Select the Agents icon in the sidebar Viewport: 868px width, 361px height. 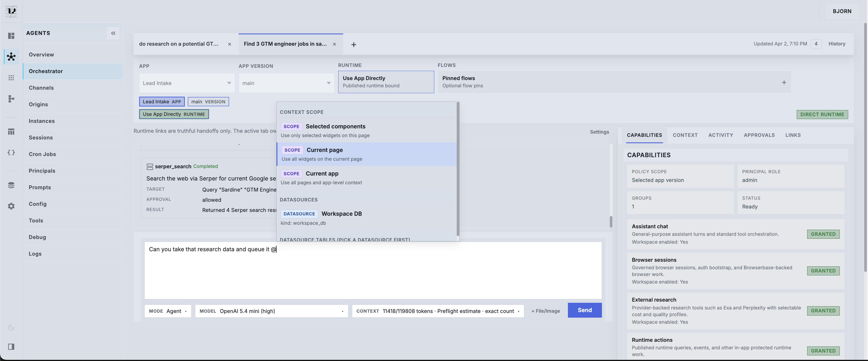click(x=11, y=57)
